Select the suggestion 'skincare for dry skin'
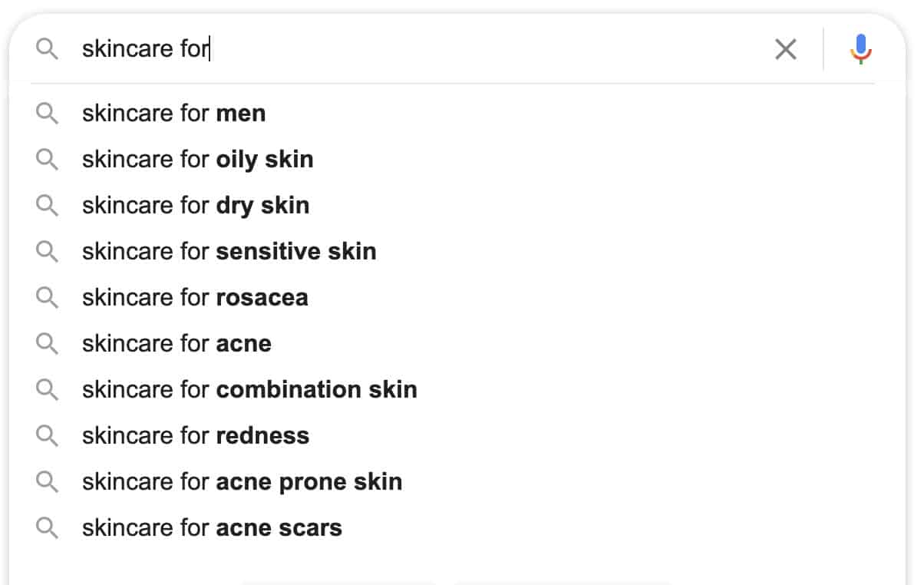Image resolution: width=924 pixels, height=585 pixels. pos(194,205)
